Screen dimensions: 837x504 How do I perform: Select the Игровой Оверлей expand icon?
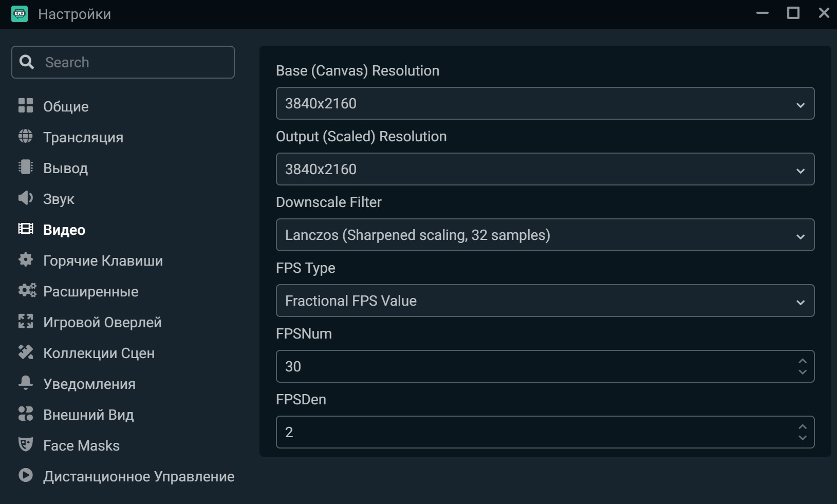26,322
